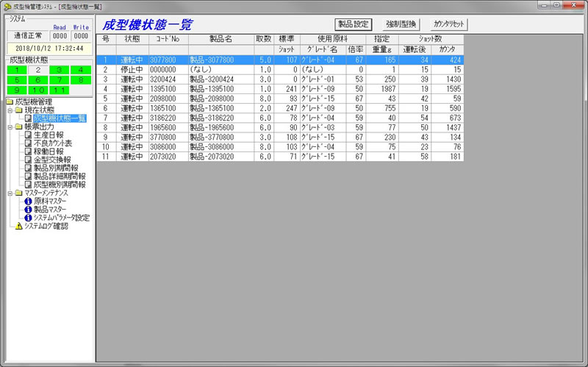Screen dimensions: 588x367
Task: Click the 金型交換報 document icon
Action: (x=28, y=160)
